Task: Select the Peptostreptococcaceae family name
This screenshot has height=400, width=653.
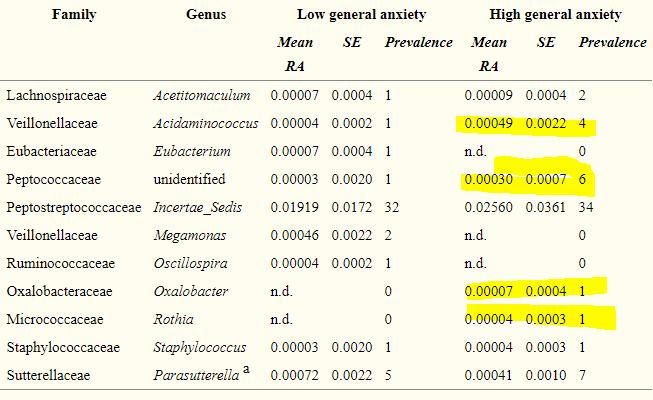Action: pyautogui.click(x=74, y=208)
